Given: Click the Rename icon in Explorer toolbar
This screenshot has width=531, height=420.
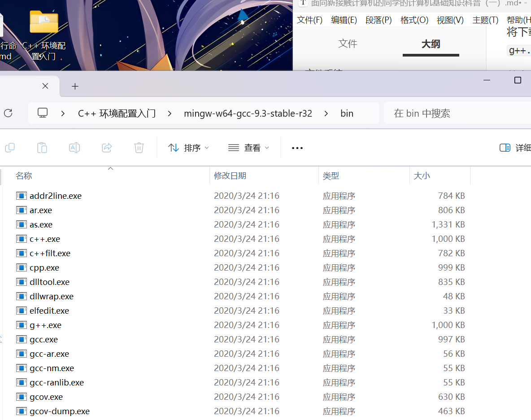Looking at the screenshot, I should pyautogui.click(x=74, y=148).
